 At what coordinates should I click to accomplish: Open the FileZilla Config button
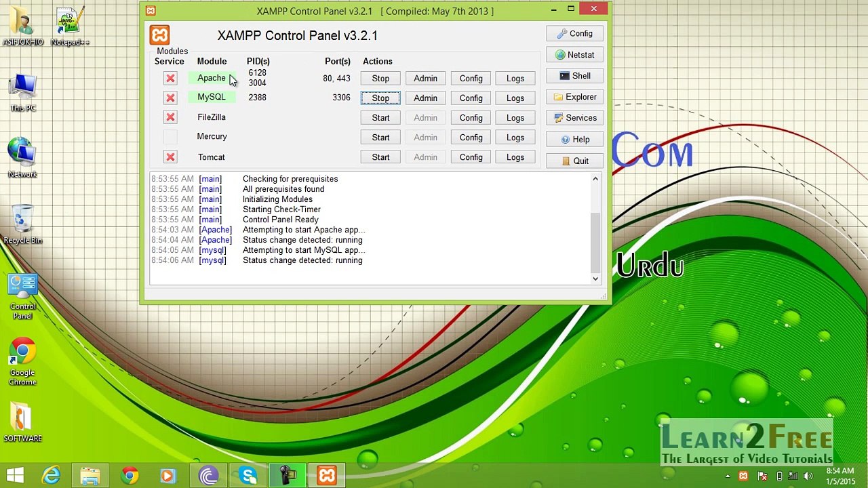(471, 118)
